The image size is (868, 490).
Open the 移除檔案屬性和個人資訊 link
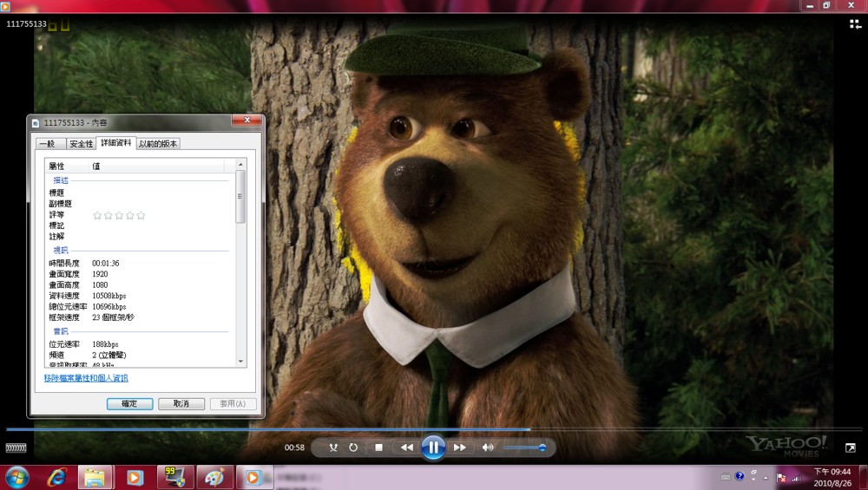click(86, 378)
